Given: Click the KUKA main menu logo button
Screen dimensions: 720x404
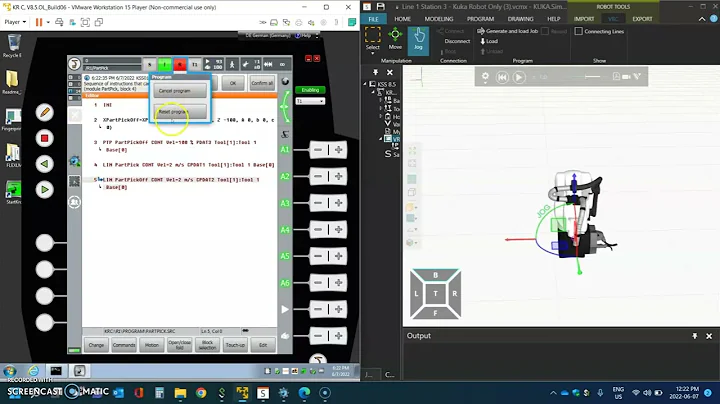Looking at the screenshot, I should pyautogui.click(x=74, y=64).
